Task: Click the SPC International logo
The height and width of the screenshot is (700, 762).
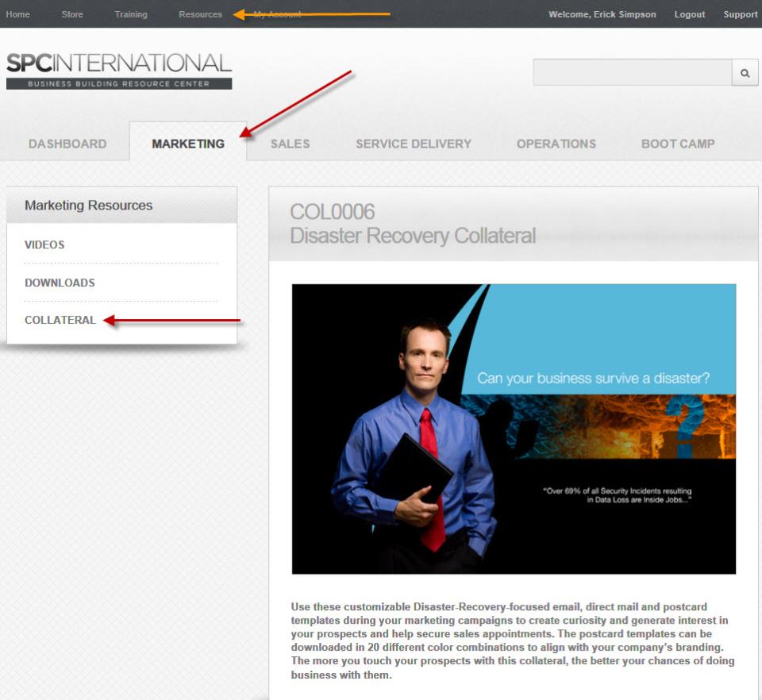Action: tap(119, 71)
